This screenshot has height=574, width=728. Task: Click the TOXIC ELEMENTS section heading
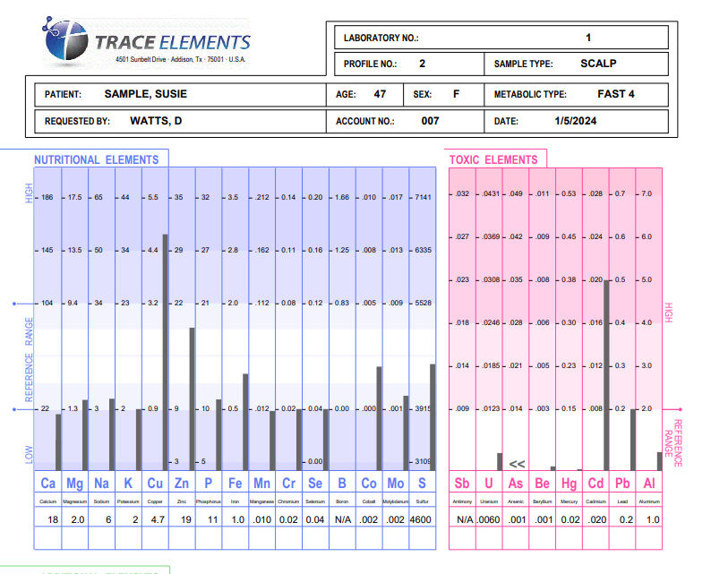point(493,160)
